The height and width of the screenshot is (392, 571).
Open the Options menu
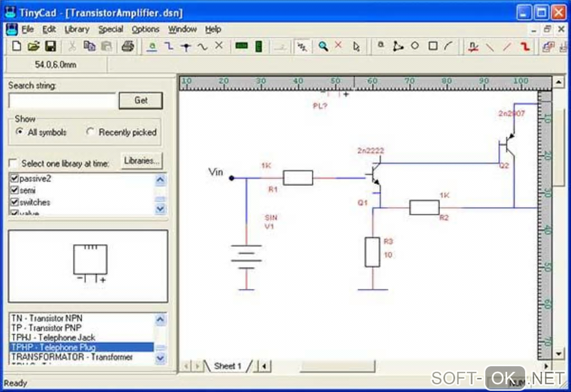[x=146, y=29]
